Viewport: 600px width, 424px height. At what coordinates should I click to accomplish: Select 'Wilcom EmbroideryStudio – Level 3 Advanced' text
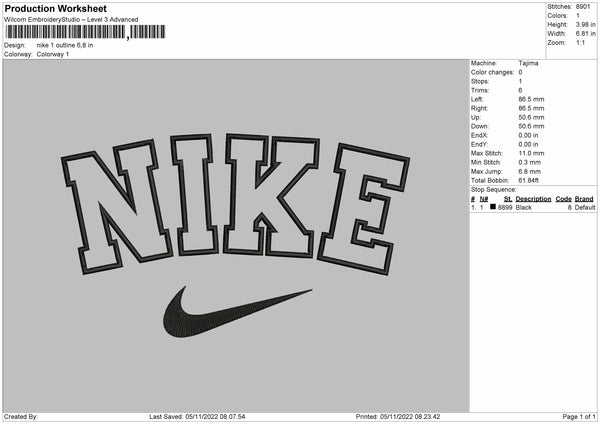click(71, 20)
